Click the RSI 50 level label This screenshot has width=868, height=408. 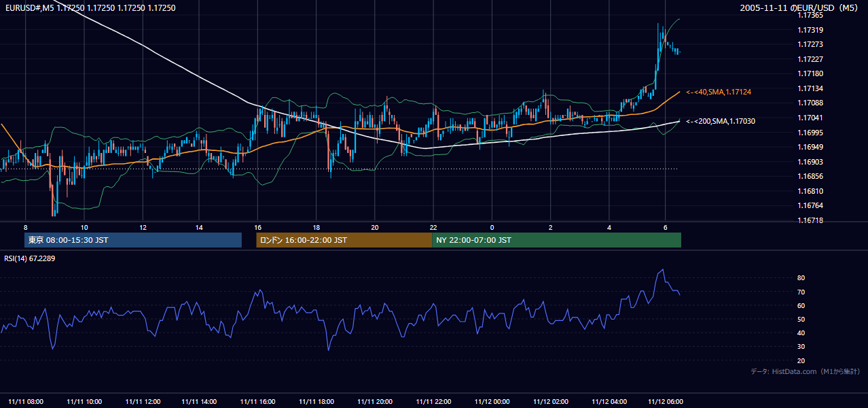tap(801, 319)
